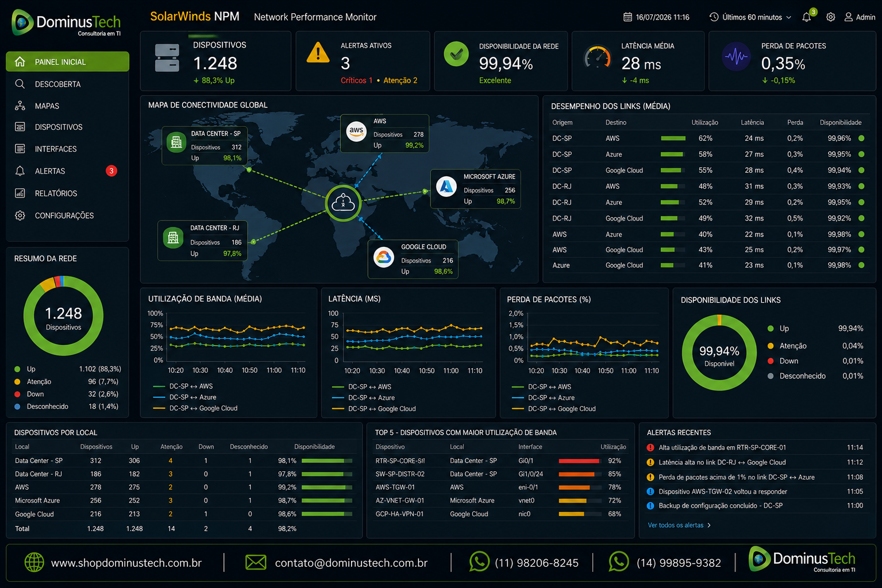
Task: Click the Descoberta magnifier icon
Action: click(x=20, y=84)
